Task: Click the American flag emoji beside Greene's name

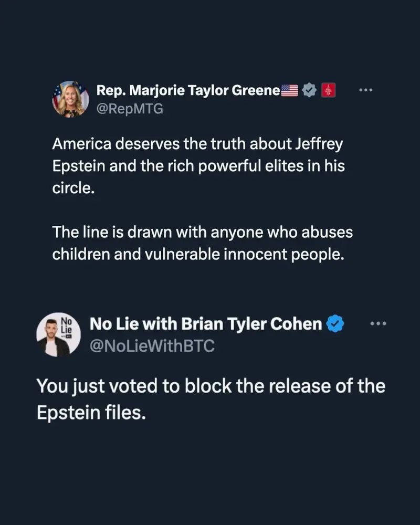Action: pyautogui.click(x=290, y=90)
